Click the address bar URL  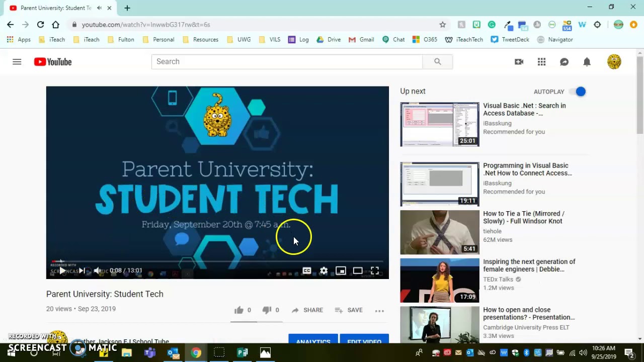(146, 24)
